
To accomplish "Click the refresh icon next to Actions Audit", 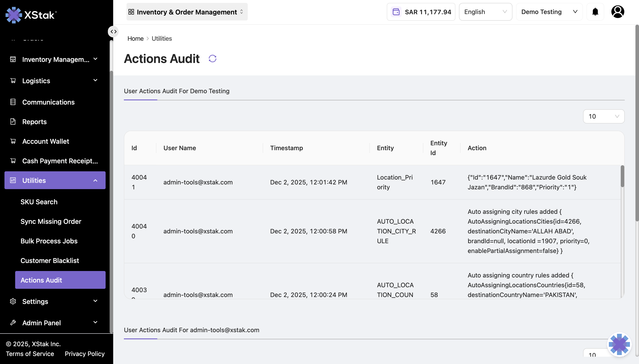I will (x=212, y=59).
